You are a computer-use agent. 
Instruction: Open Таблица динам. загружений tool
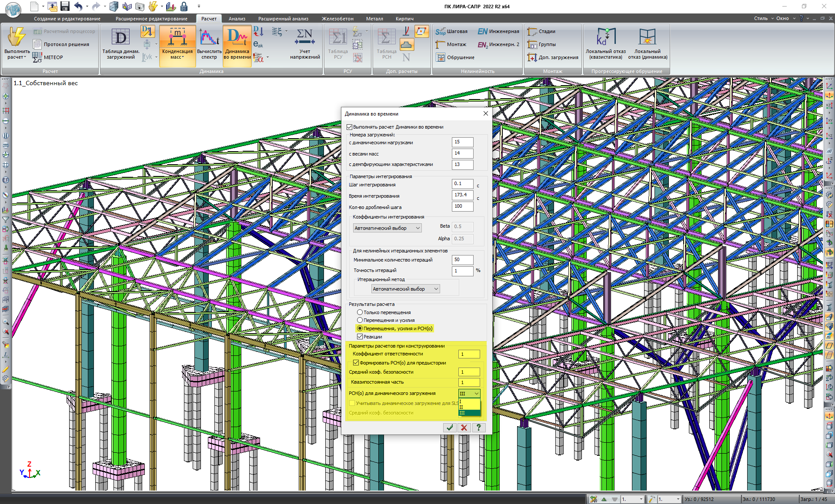pos(120,38)
